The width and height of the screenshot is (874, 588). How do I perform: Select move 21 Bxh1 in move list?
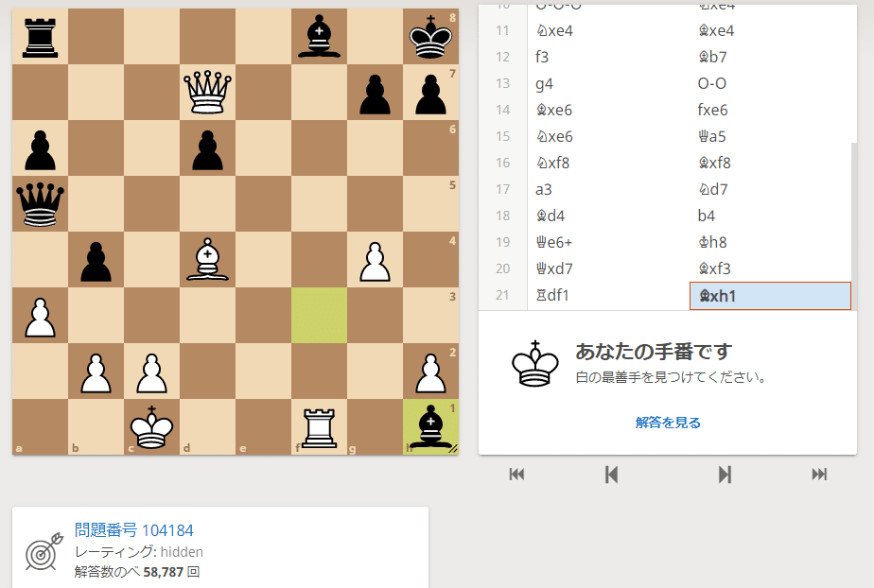coord(770,296)
